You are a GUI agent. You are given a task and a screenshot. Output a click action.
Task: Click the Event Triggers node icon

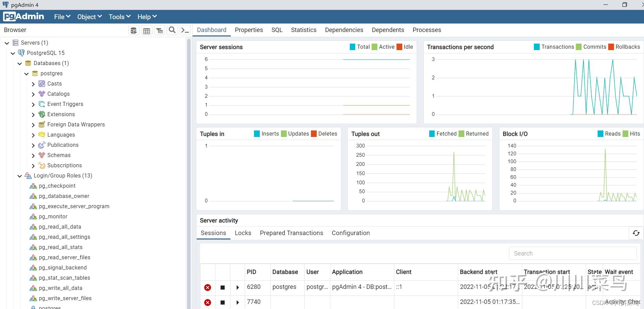tap(42, 104)
